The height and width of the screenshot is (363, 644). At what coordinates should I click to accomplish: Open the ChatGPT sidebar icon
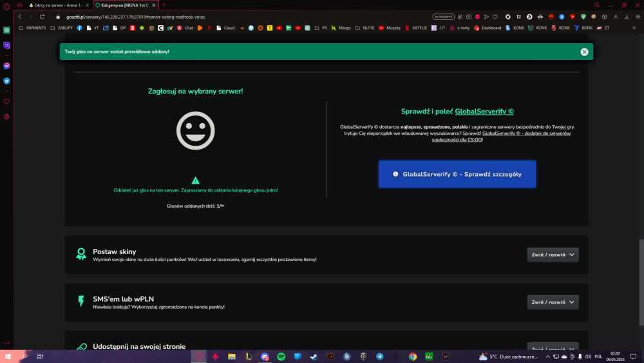tap(6, 30)
